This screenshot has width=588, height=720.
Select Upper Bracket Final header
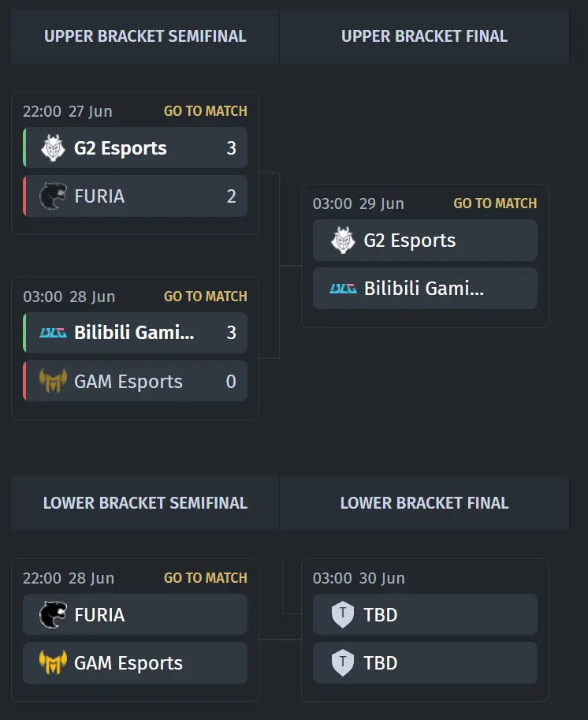pyautogui.click(x=424, y=36)
